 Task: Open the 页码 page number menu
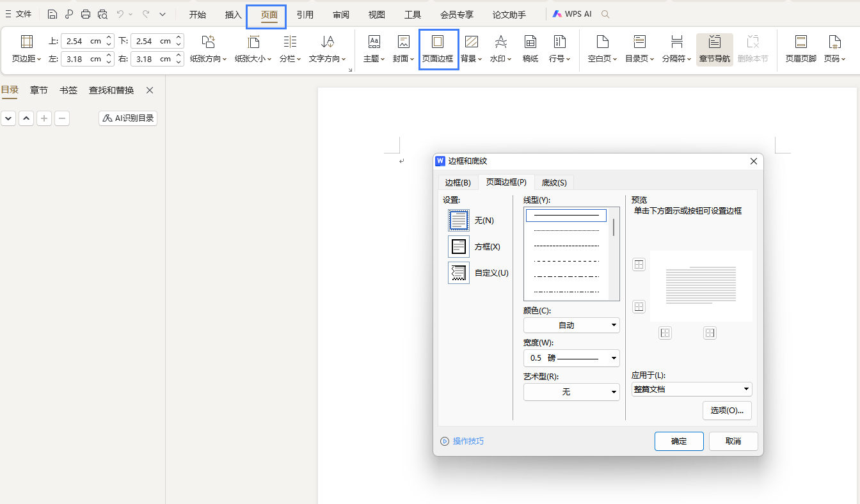pos(834,49)
